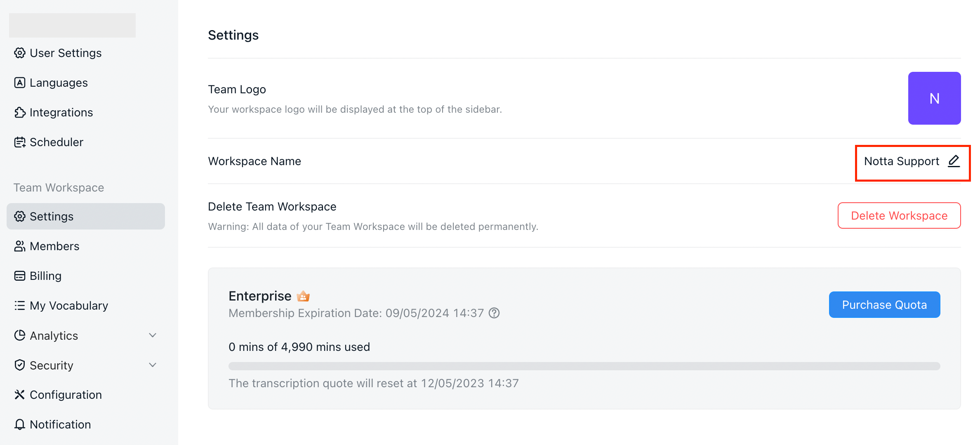Expand the Security section

pyautogui.click(x=152, y=365)
